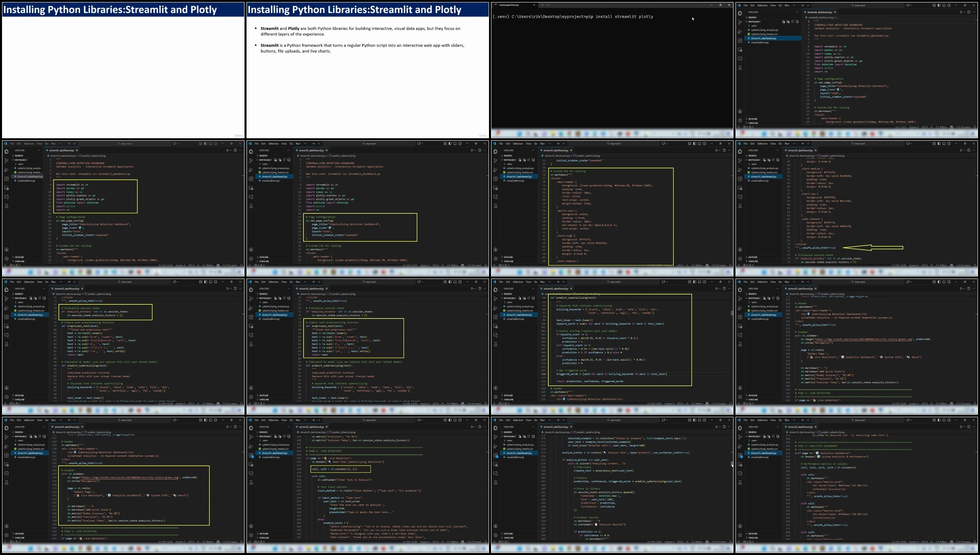Run Python file in the yellow-arrow frame
The image size is (980, 555).
point(961,150)
